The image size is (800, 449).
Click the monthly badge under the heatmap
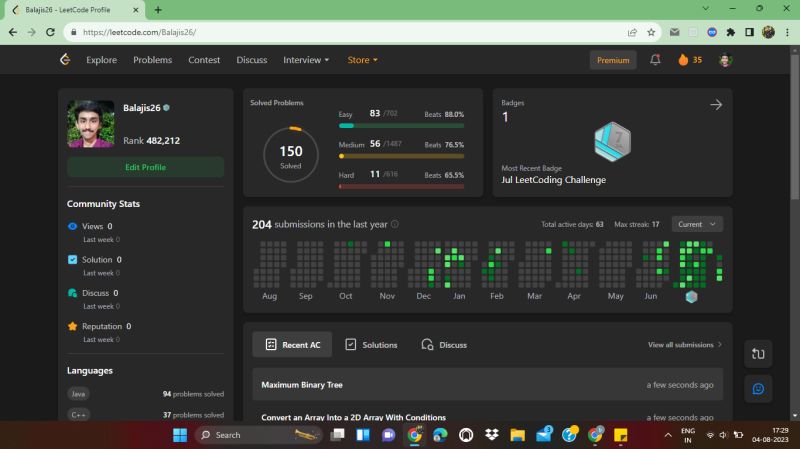click(691, 296)
